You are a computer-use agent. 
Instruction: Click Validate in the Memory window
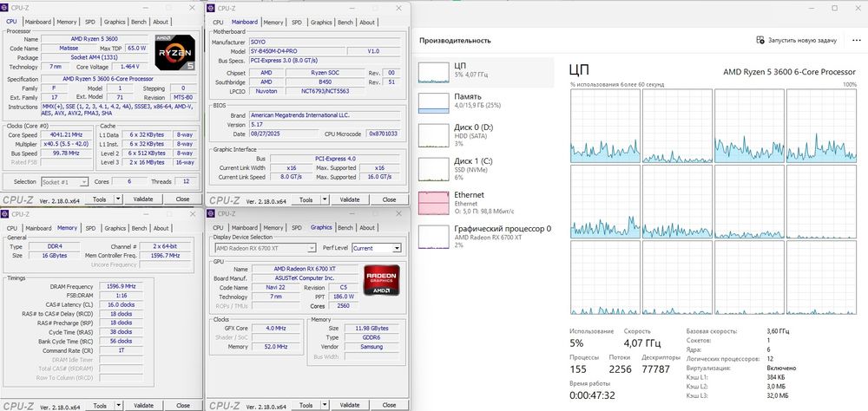(x=143, y=406)
